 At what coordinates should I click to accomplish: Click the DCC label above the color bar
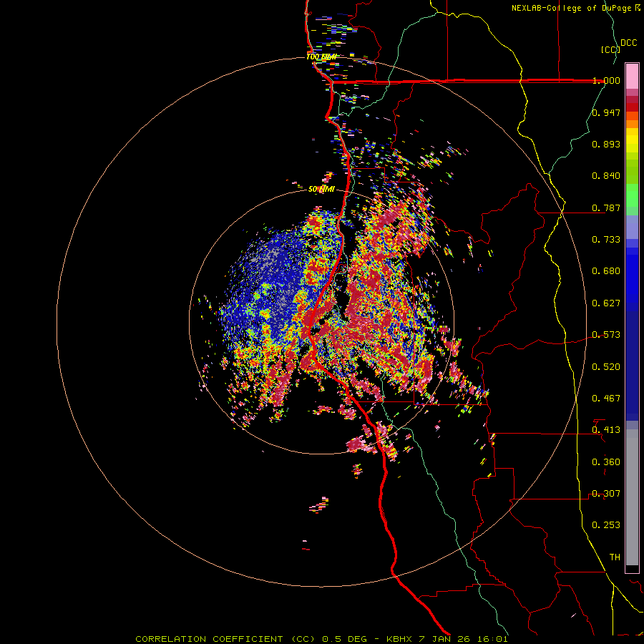(x=629, y=43)
